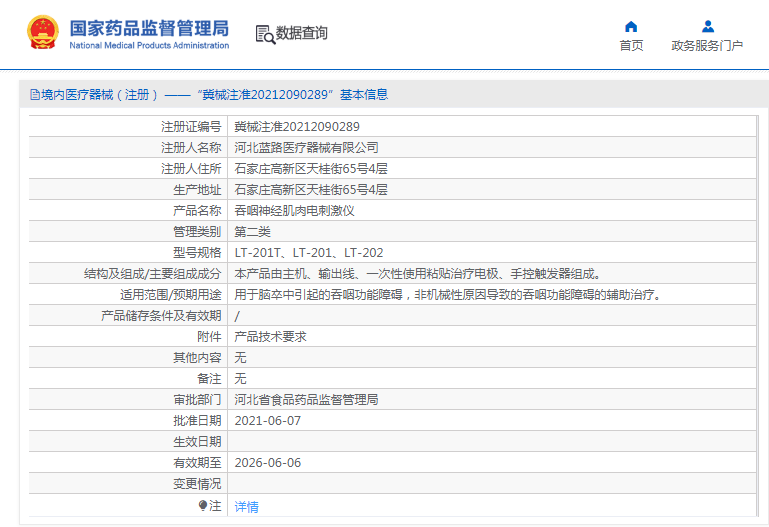Click the 审批部门 label
The width and height of the screenshot is (769, 527).
(x=197, y=400)
